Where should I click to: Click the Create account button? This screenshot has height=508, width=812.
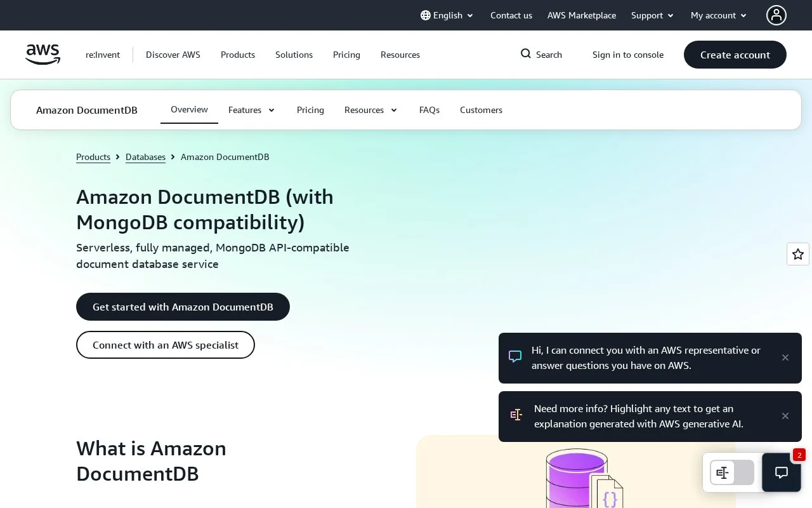(x=735, y=55)
